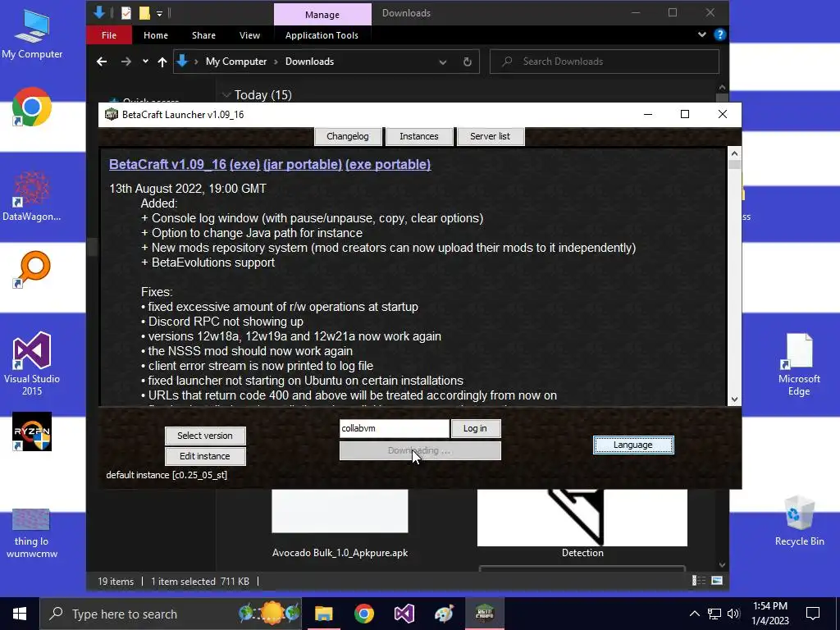Image resolution: width=840 pixels, height=630 pixels.
Task: Switch Explorer to large icons view
Action: [x=717, y=581]
